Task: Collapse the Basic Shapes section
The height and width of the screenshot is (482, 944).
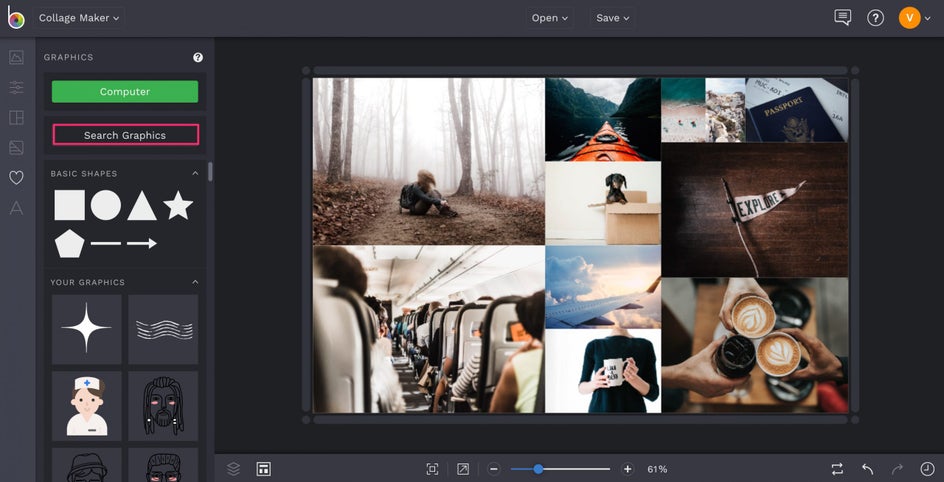Action: point(195,173)
